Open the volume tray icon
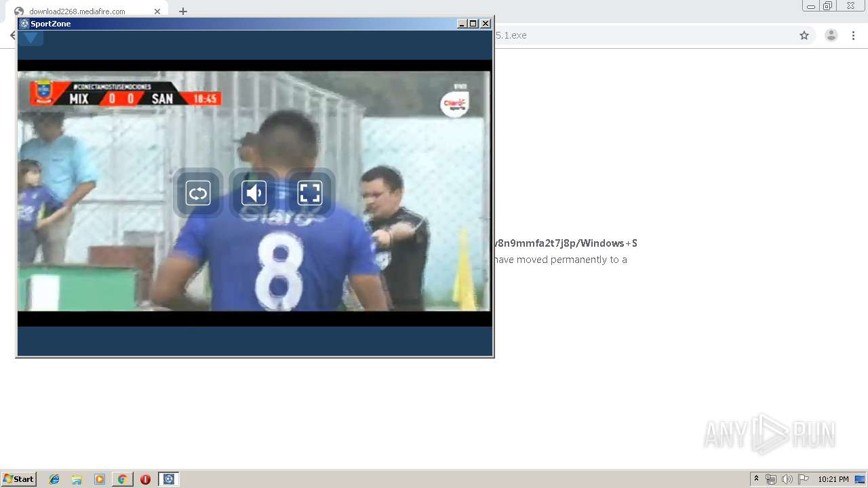The image size is (868, 488). click(787, 479)
